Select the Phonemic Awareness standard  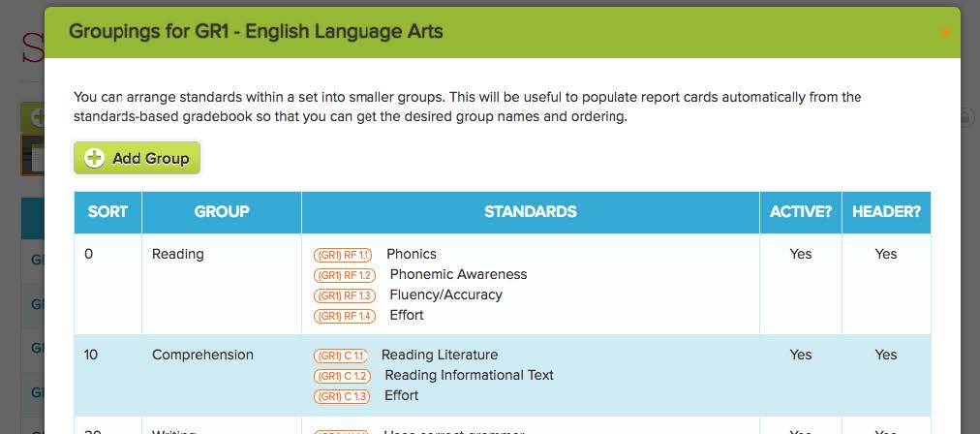[458, 274]
